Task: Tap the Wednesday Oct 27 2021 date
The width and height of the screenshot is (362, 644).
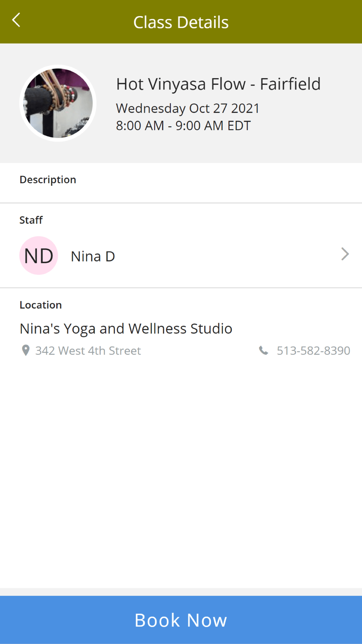Action: coord(188,108)
